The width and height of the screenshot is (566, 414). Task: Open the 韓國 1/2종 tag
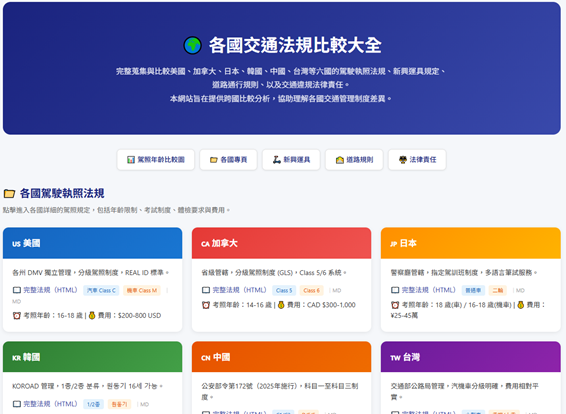coord(93,404)
